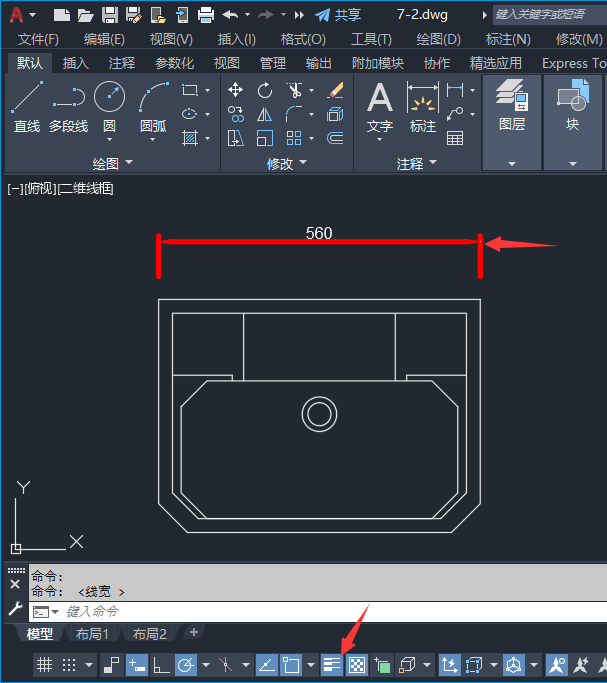Viewport: 607px width, 683px height.
Task: Select the Linear dimension icon
Action: (455, 90)
